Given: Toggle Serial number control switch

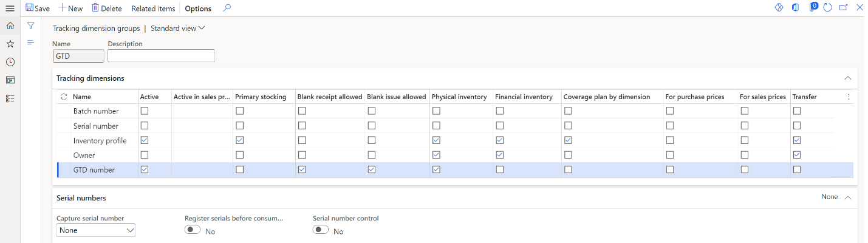Looking at the screenshot, I should point(321,230).
